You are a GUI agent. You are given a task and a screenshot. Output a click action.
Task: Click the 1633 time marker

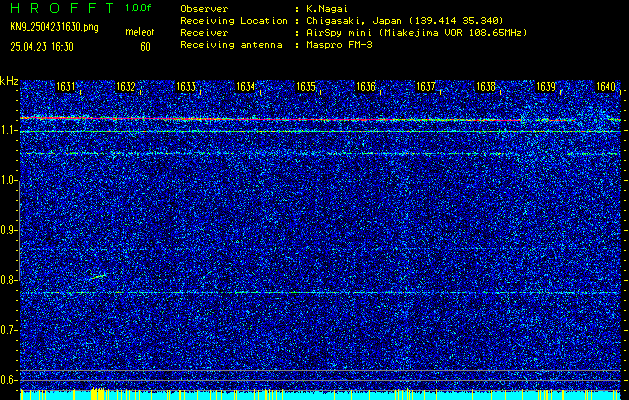click(x=185, y=87)
